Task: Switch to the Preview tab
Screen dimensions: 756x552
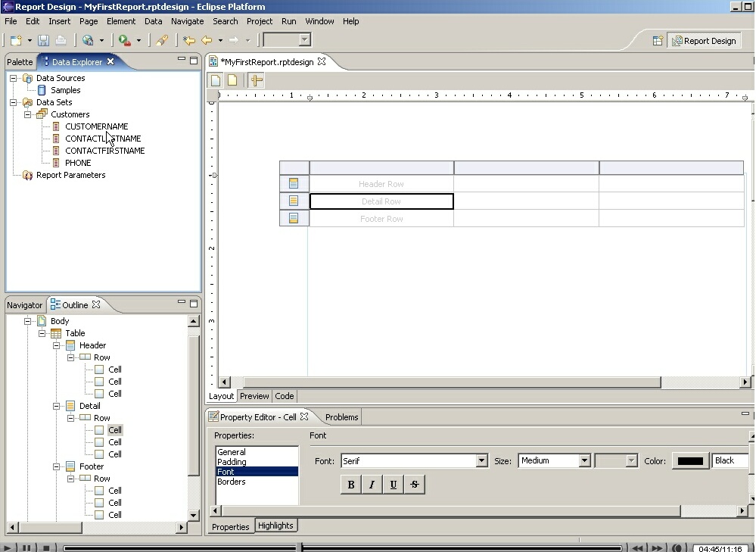Action: (x=254, y=396)
